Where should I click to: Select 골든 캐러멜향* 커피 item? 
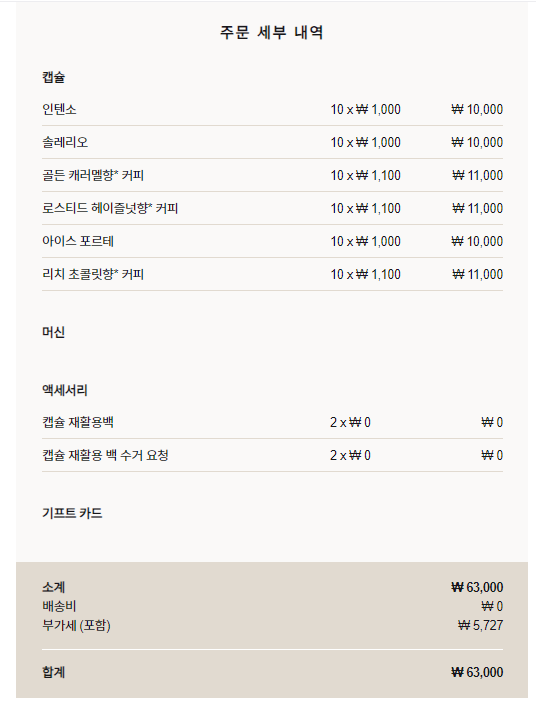coord(93,175)
